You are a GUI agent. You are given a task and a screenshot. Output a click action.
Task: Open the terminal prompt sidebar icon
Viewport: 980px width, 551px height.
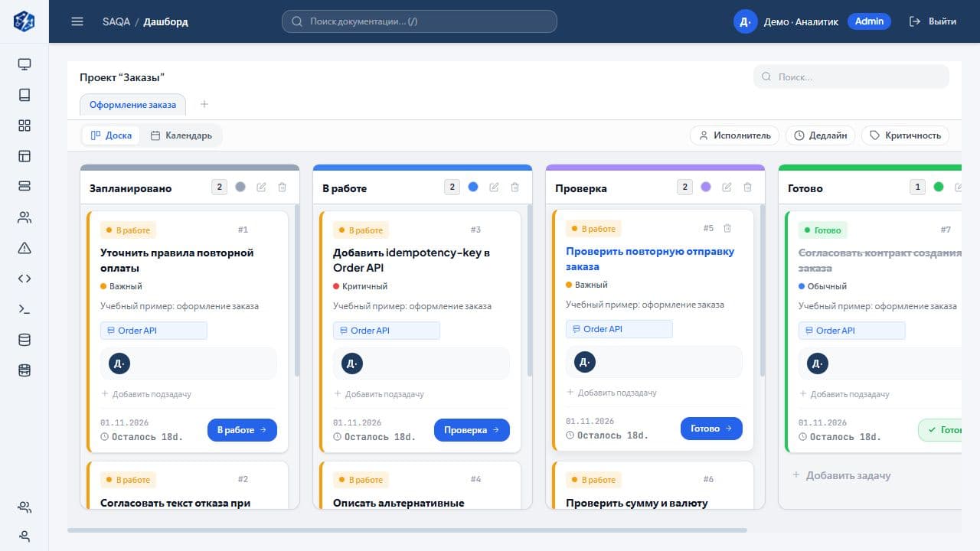pos(24,309)
